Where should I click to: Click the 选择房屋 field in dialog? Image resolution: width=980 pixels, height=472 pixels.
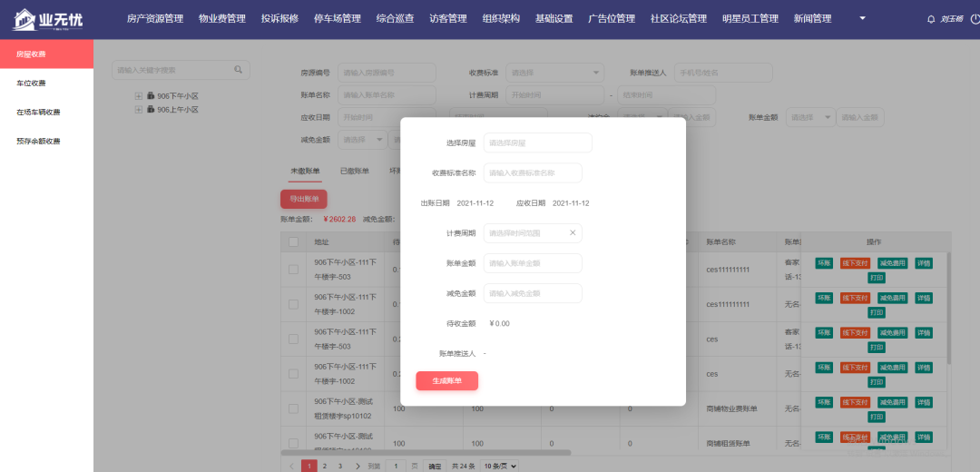point(537,143)
